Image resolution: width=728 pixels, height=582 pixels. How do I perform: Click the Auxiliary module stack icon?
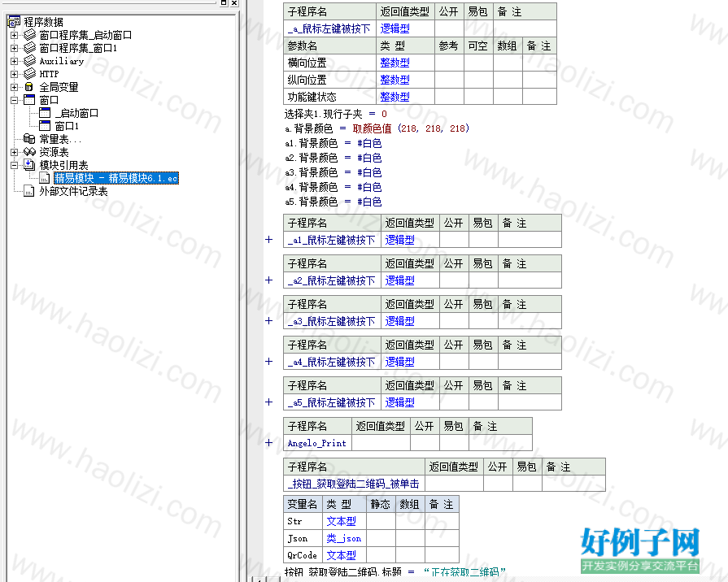30,61
